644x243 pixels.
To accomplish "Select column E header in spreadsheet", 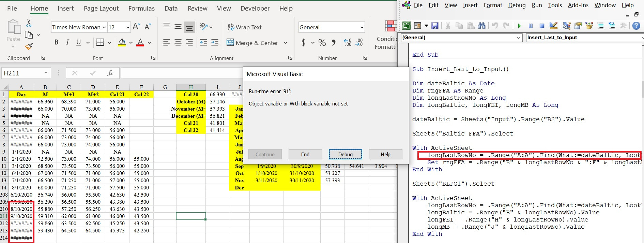I will (x=117, y=87).
